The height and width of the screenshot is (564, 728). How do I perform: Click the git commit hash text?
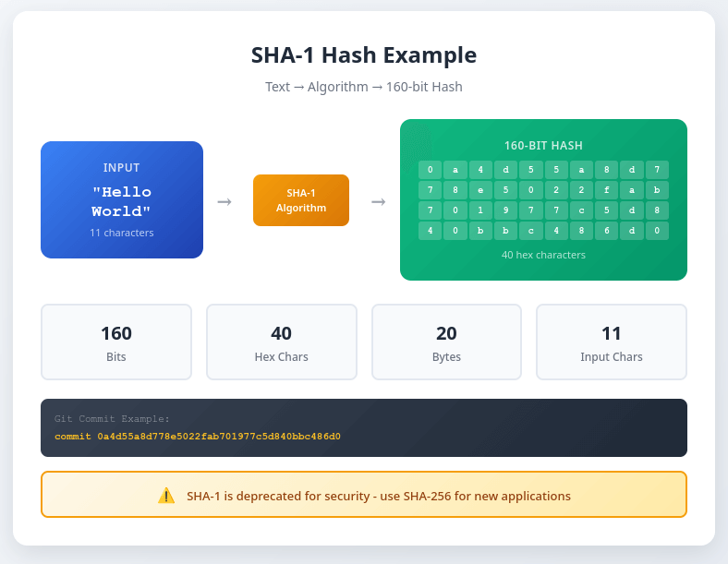pos(219,436)
